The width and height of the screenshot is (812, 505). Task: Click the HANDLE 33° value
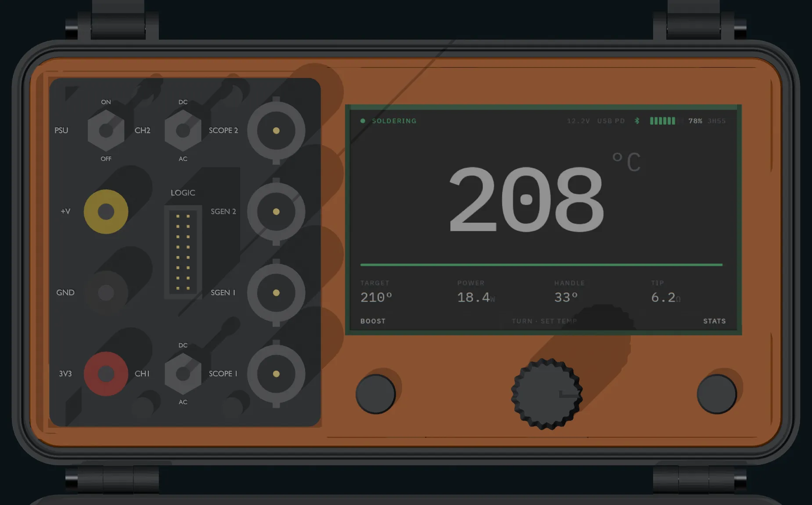pyautogui.click(x=566, y=297)
